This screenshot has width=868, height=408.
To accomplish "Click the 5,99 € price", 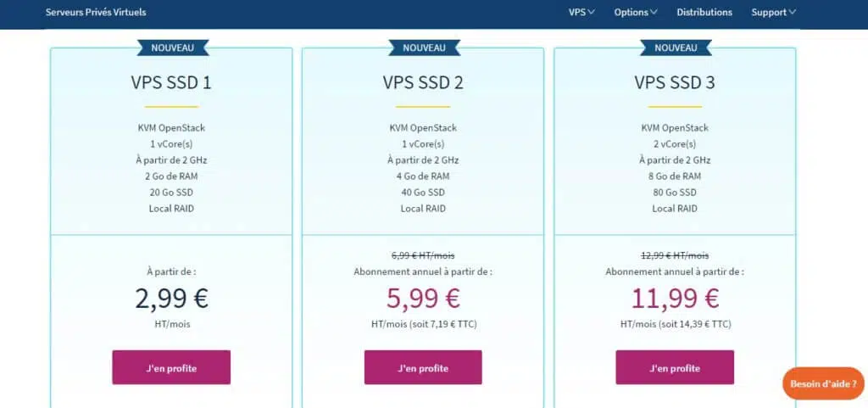I will tap(423, 299).
